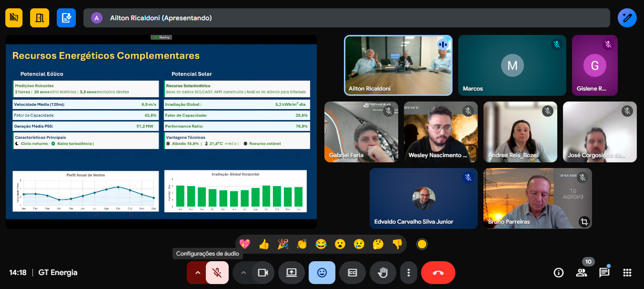Raise your hand
This screenshot has width=644, height=289.
coord(382,273)
